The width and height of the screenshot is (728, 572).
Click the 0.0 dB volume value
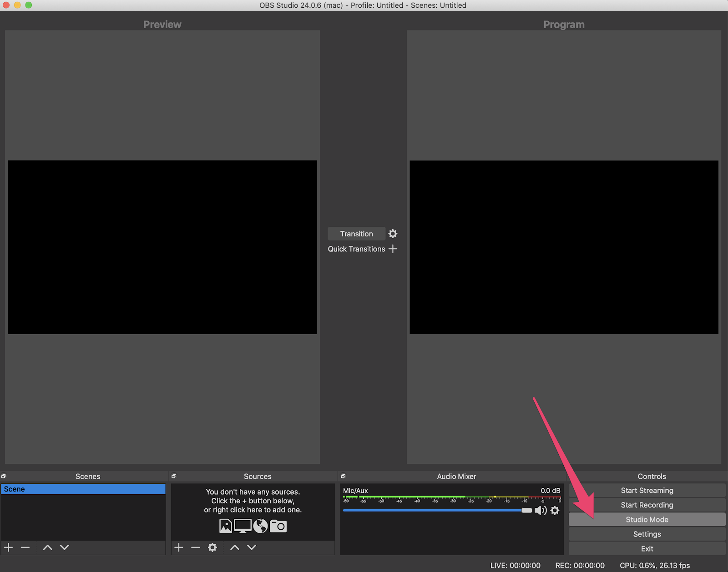pyautogui.click(x=551, y=491)
